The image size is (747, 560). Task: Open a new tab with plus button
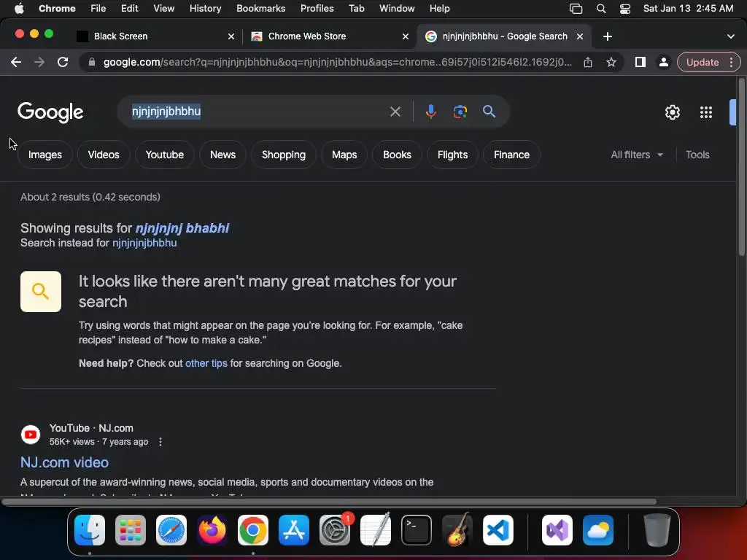click(608, 36)
